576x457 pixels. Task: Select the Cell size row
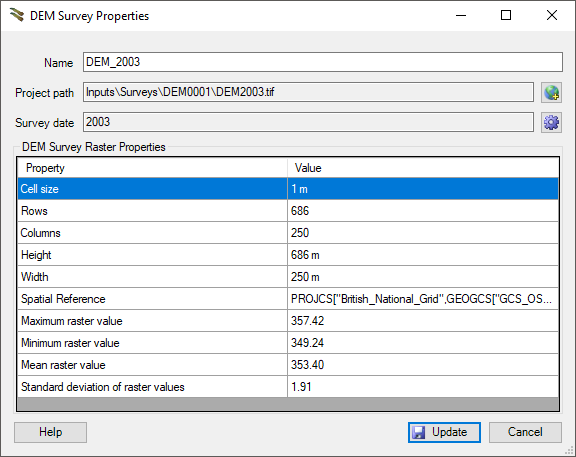coord(288,189)
